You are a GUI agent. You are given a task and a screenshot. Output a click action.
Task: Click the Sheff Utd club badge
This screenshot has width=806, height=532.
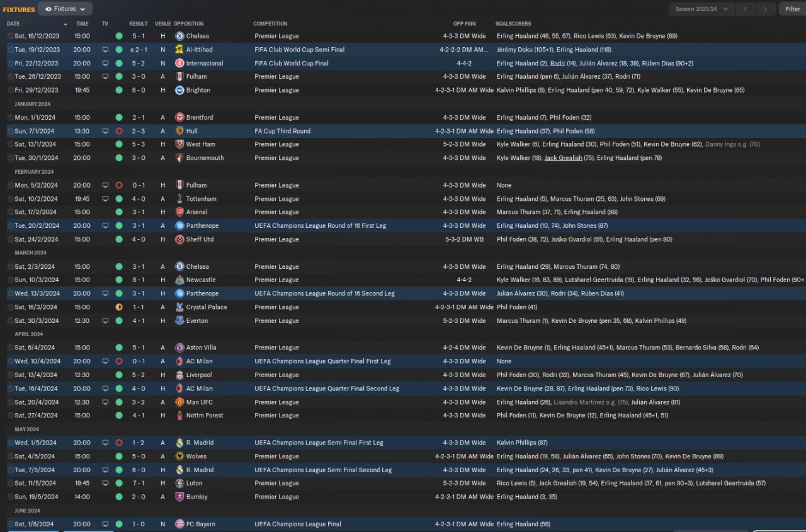[x=179, y=239]
